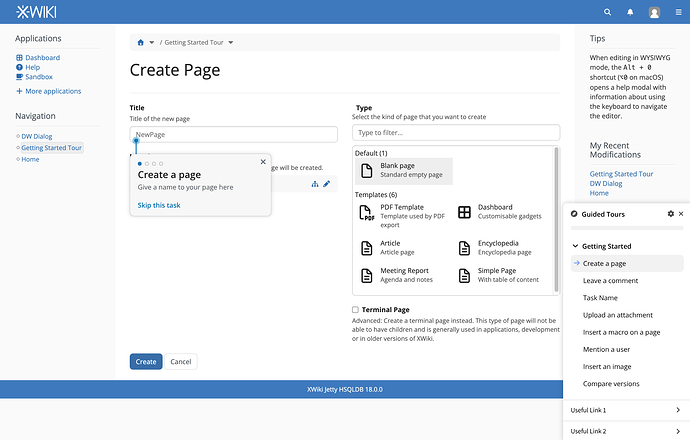Image resolution: width=690 pixels, height=440 pixels.
Task: Click the home icon in breadcrumb
Action: tap(140, 43)
